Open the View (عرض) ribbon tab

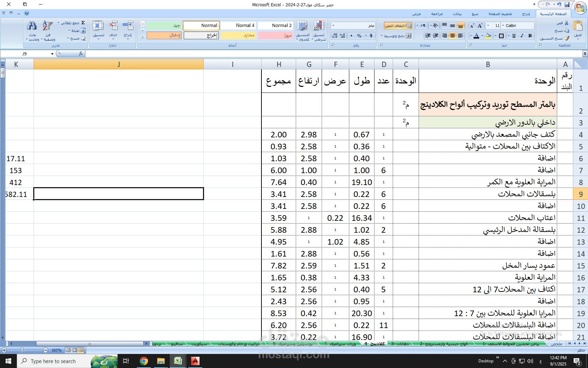(x=416, y=14)
